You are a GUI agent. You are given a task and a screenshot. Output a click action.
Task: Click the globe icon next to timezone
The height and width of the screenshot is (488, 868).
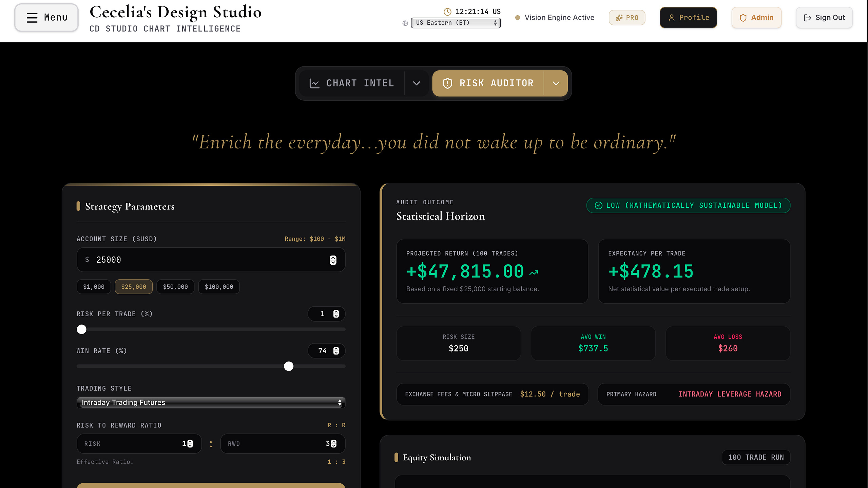coord(405,23)
